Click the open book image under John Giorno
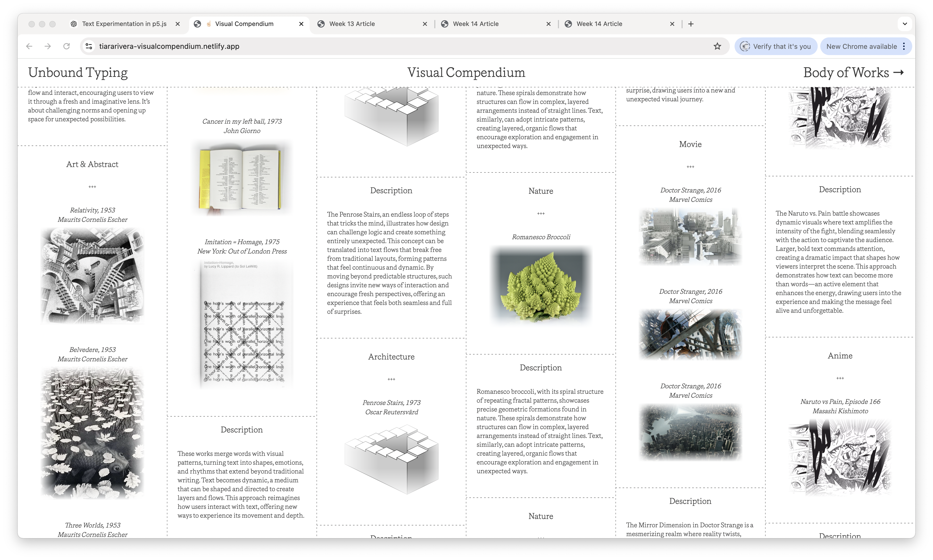The height and width of the screenshot is (560, 933). [242, 178]
